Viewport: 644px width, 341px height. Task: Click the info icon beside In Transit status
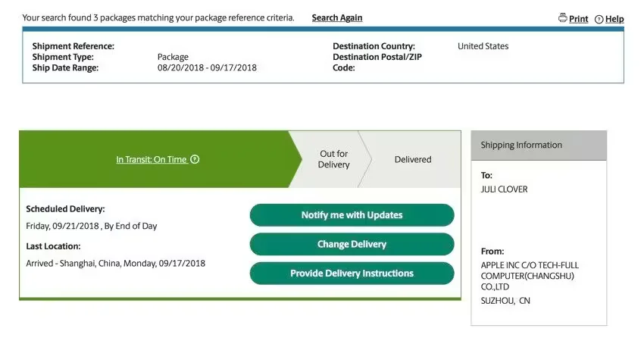pyautogui.click(x=195, y=160)
